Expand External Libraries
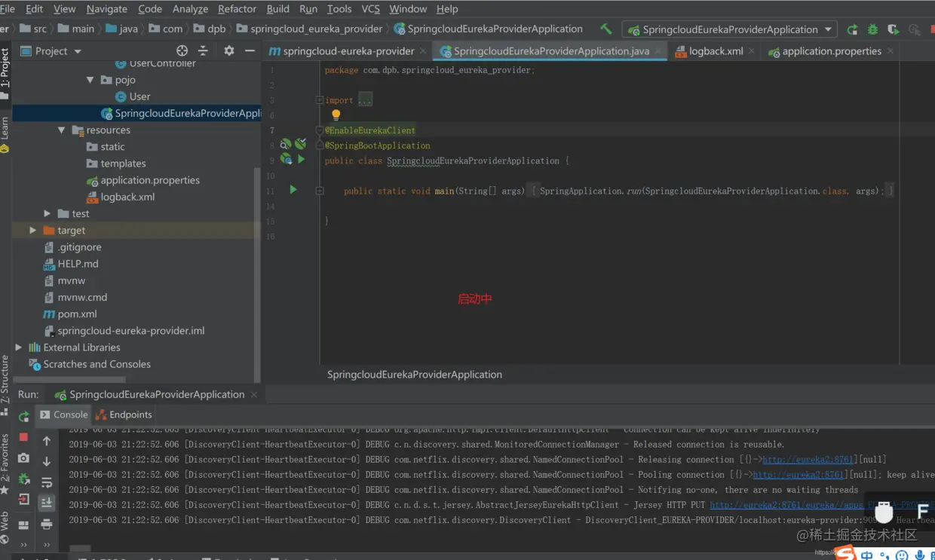 (x=19, y=347)
